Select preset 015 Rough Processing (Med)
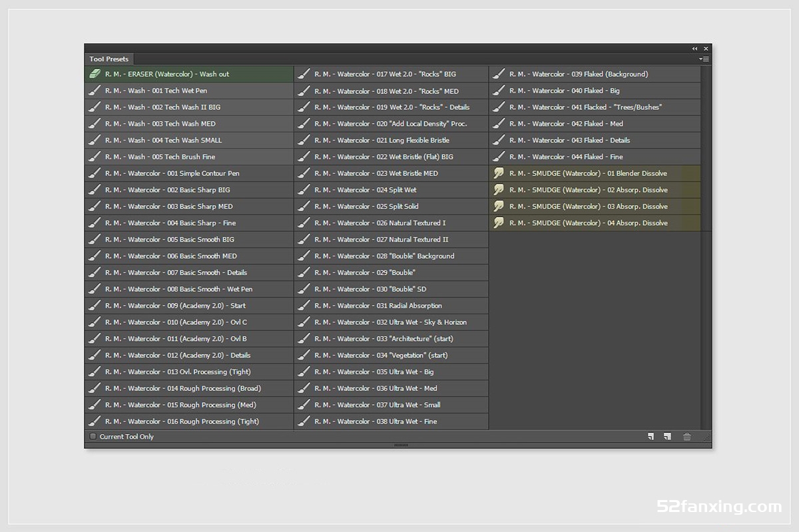The image size is (799, 532). 189,405
